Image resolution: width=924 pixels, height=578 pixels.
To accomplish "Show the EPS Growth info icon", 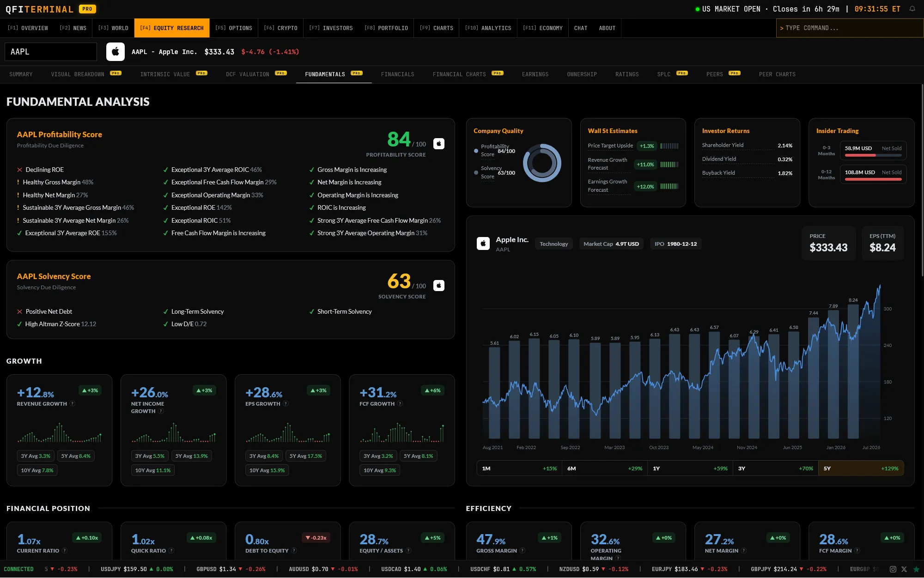I will [x=286, y=404].
